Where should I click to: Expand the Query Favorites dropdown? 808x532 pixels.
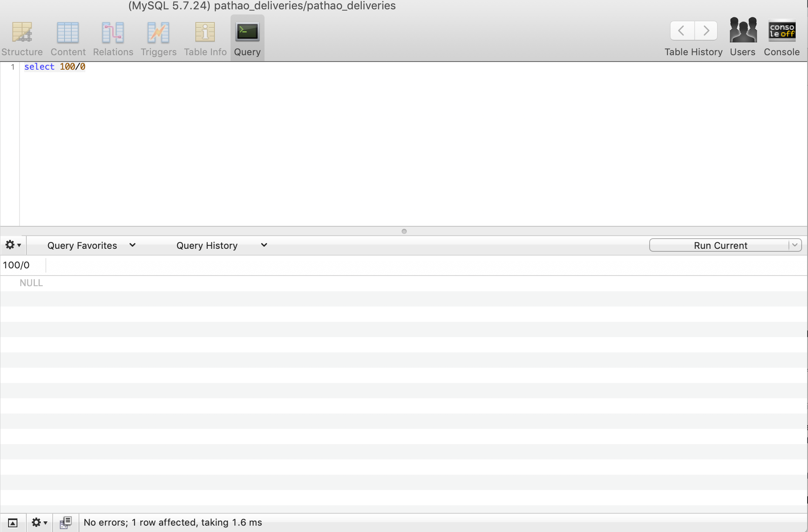(x=91, y=245)
